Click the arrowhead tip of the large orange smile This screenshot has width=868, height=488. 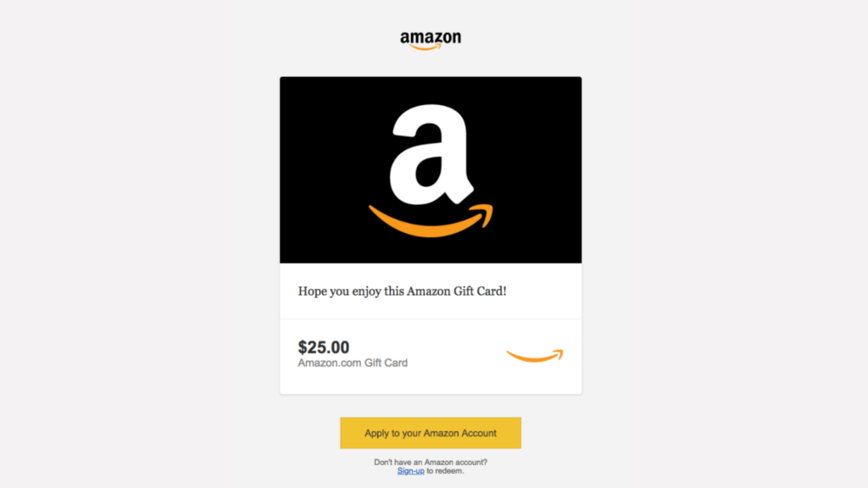pos(484,213)
